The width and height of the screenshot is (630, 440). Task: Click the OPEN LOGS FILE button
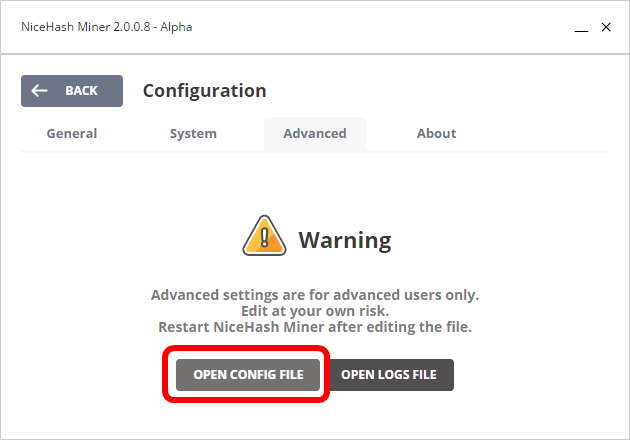(389, 375)
